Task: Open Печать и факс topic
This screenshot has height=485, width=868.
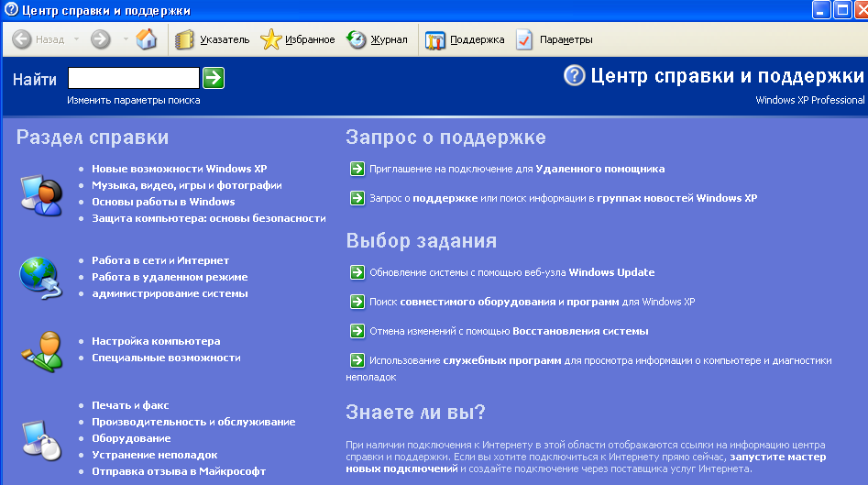Action: (130, 406)
